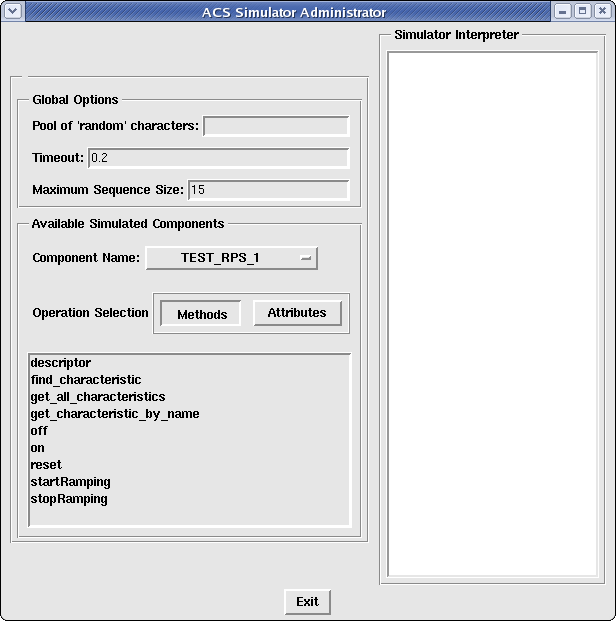Focus the Pool of 'random' characters field

[x=276, y=126]
